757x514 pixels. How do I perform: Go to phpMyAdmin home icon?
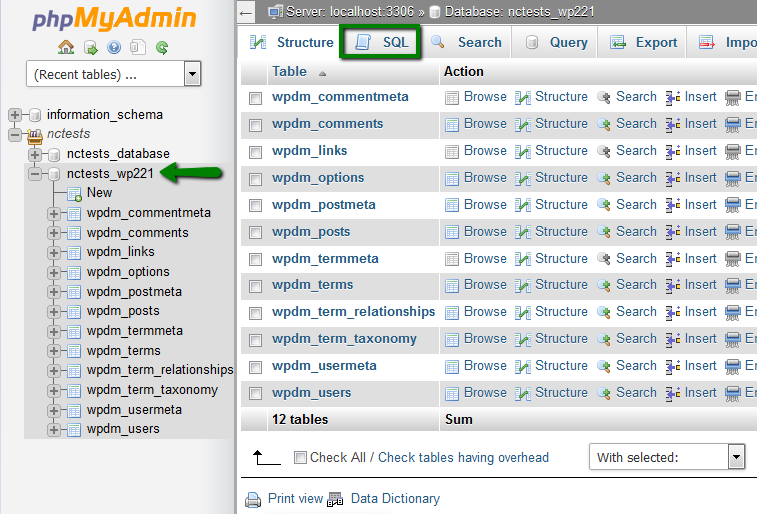(x=66, y=47)
